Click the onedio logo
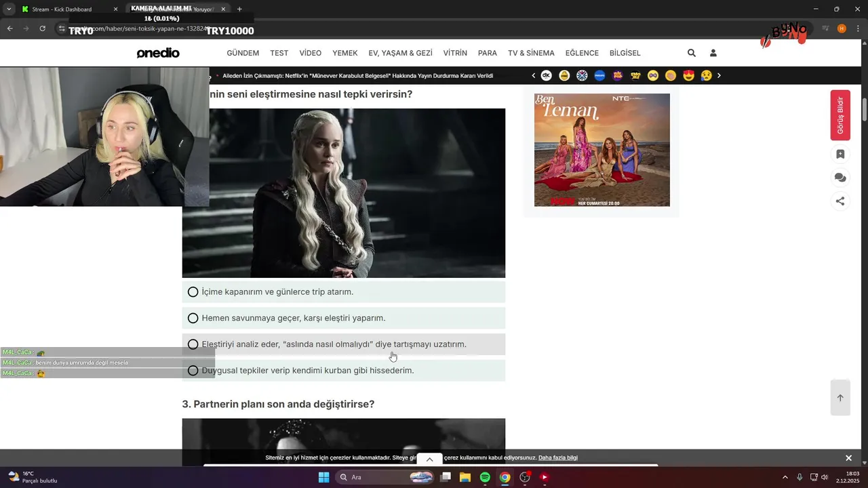Screen dimensions: 868x488 pyautogui.click(x=158, y=53)
